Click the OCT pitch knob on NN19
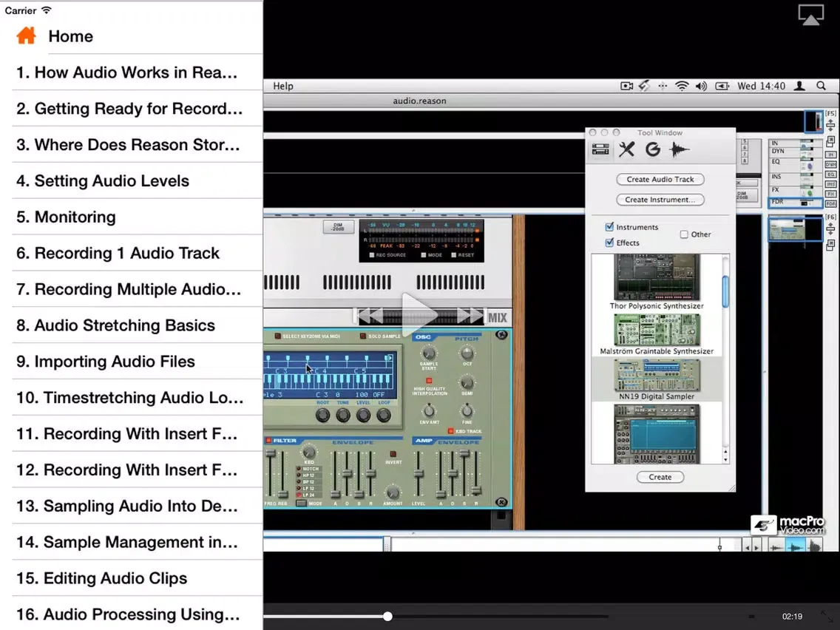The height and width of the screenshot is (630, 840). click(467, 353)
